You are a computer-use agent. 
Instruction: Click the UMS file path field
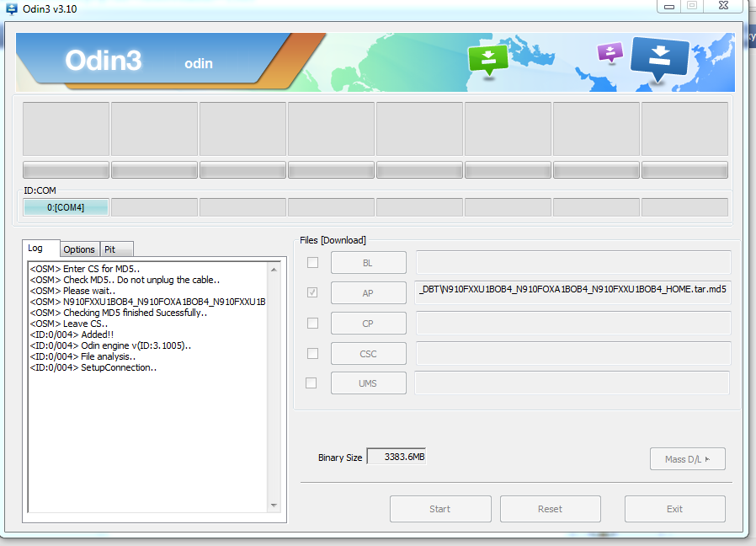click(572, 383)
